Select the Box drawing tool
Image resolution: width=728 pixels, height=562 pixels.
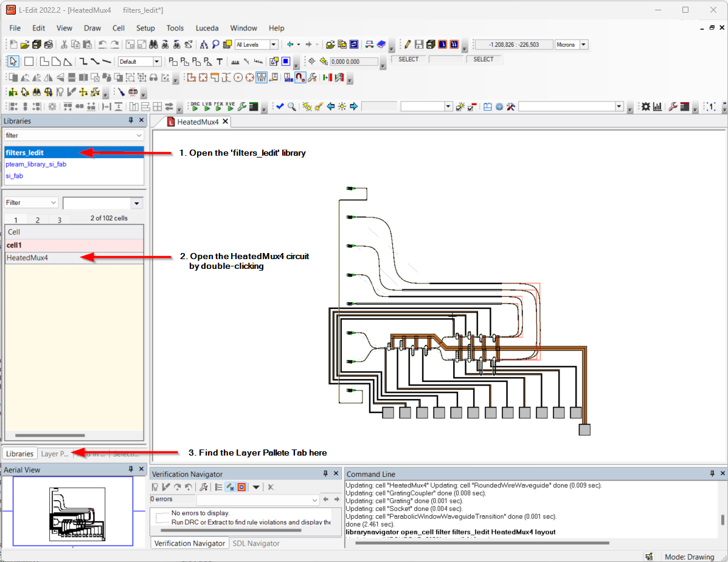29,61
